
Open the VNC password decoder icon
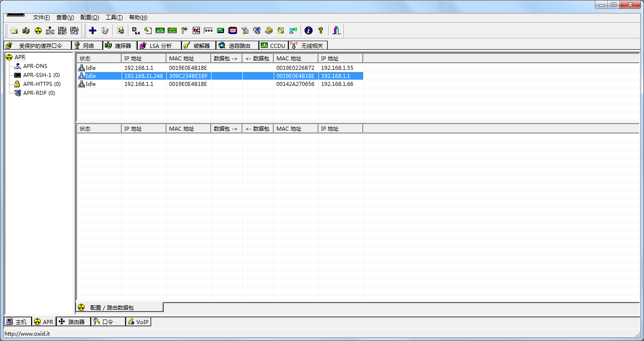tap(196, 30)
